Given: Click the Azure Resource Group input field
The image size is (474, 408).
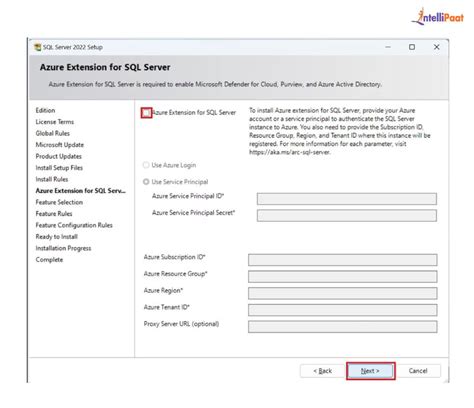Looking at the screenshot, I should tap(342, 277).
